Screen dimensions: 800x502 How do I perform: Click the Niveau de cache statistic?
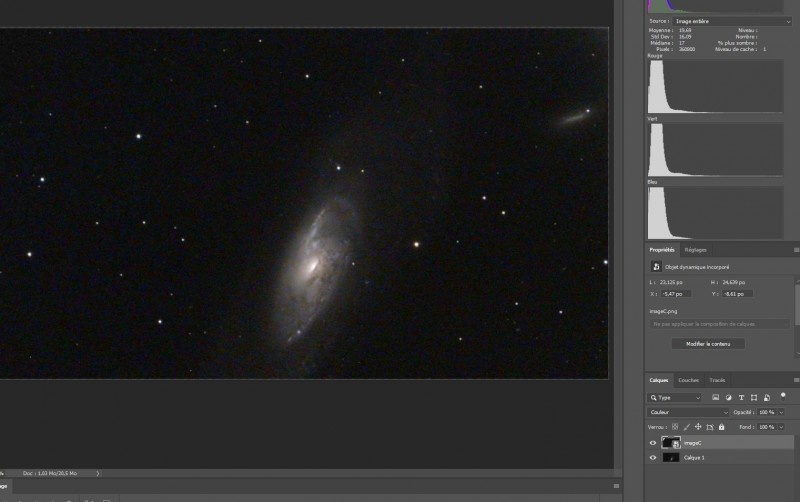[740, 49]
